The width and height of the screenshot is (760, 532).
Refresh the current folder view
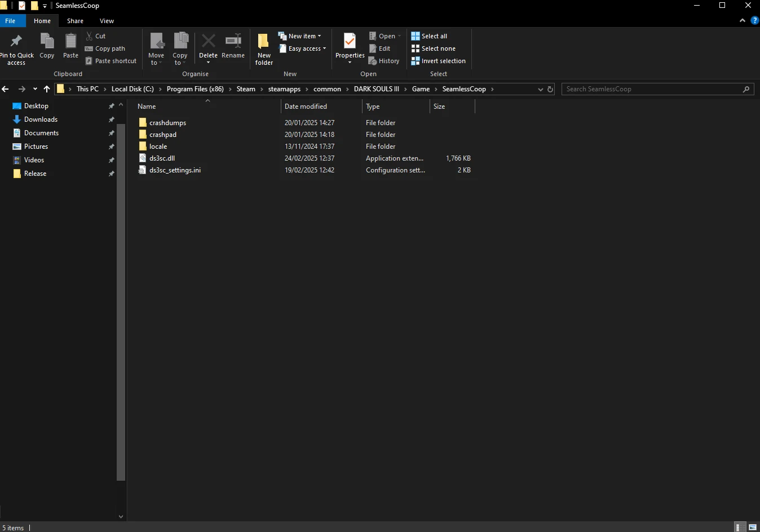pos(550,89)
